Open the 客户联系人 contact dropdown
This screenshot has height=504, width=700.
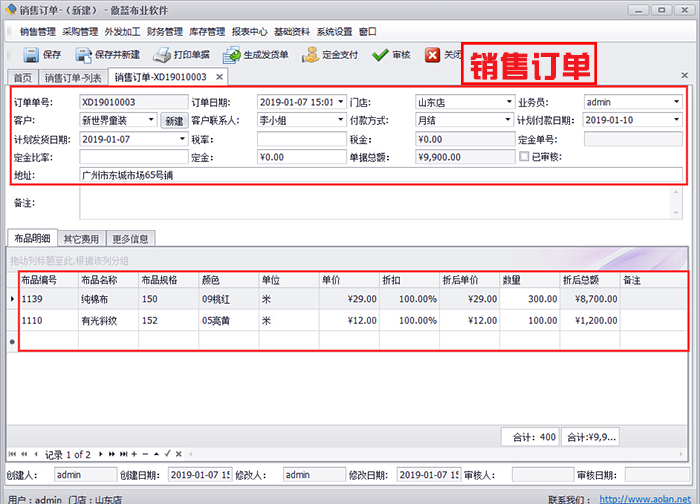(343, 120)
